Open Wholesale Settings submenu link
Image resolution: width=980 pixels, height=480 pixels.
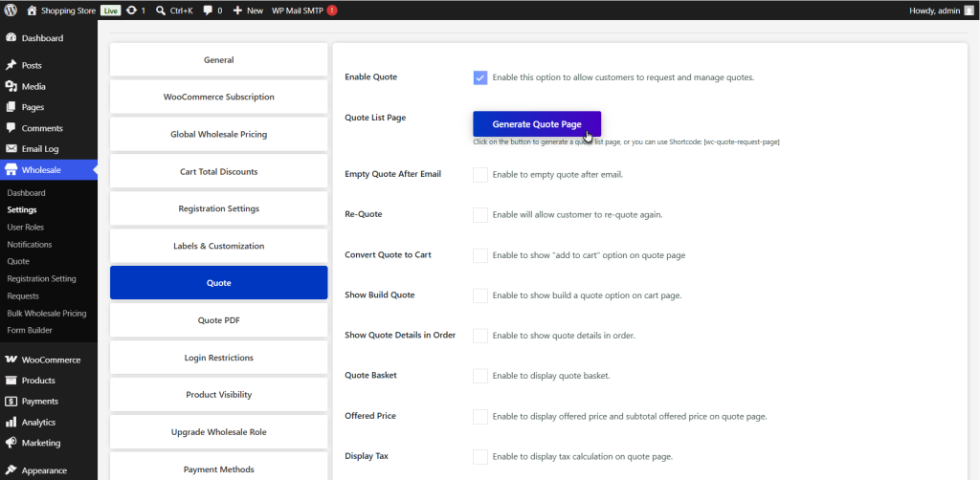[22, 210]
